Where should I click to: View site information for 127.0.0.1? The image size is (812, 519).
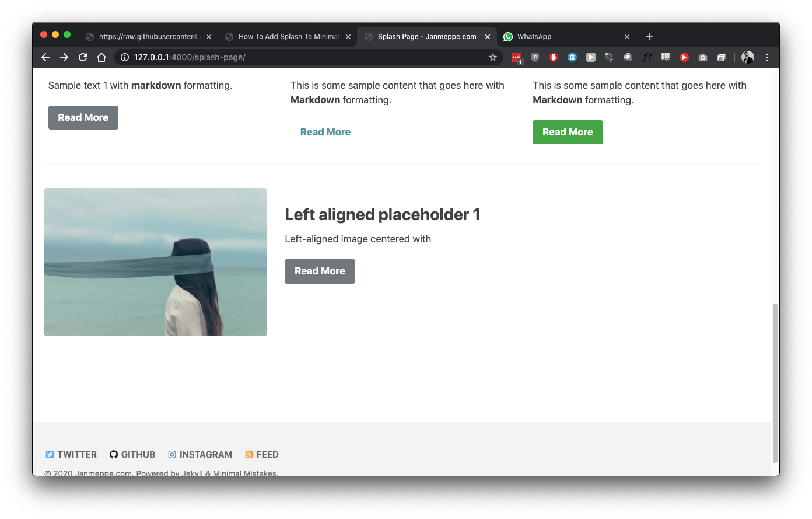tap(124, 57)
